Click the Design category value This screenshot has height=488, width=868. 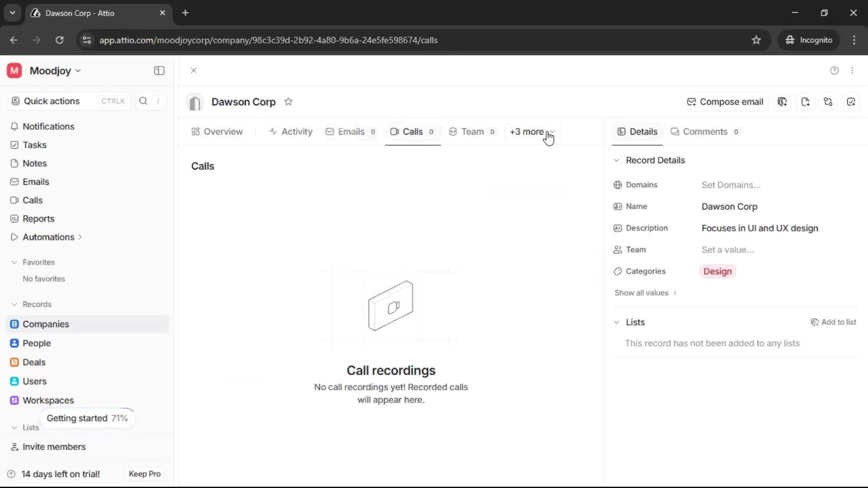717,271
